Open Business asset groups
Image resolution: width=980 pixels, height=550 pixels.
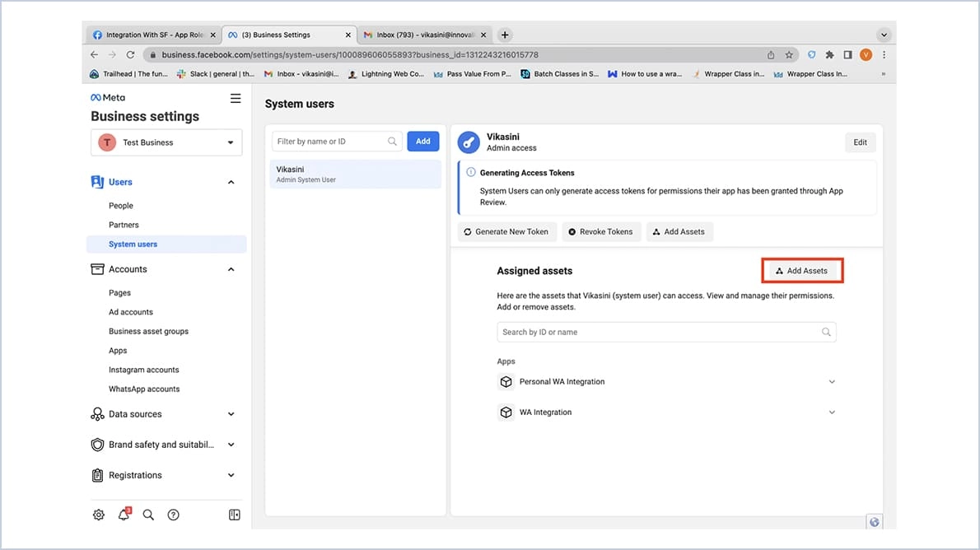[148, 331]
